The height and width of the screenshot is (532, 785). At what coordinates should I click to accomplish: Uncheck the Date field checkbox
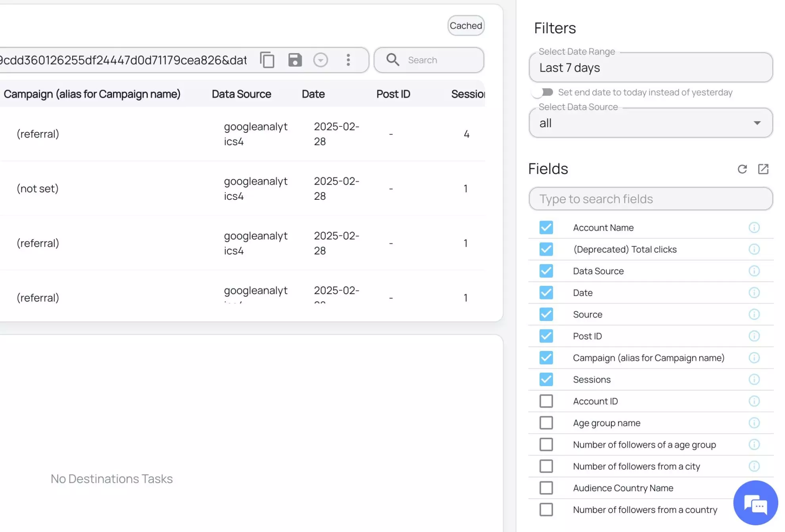[546, 293]
